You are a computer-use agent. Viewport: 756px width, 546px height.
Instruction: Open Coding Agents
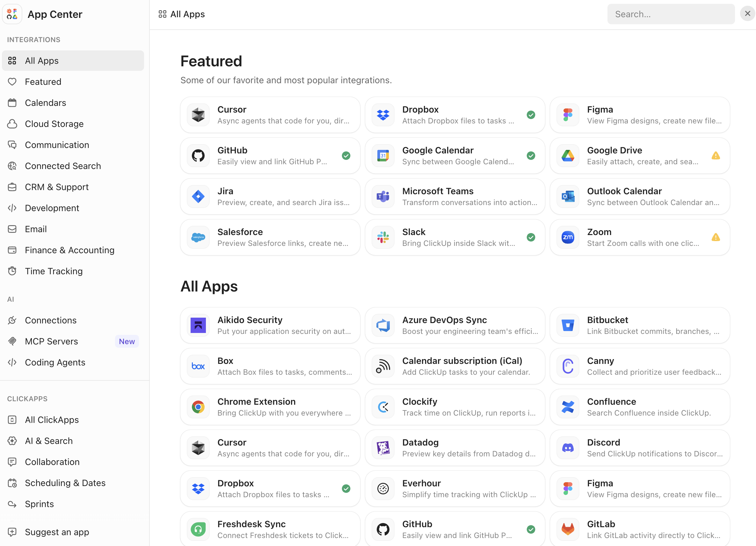click(x=73, y=362)
